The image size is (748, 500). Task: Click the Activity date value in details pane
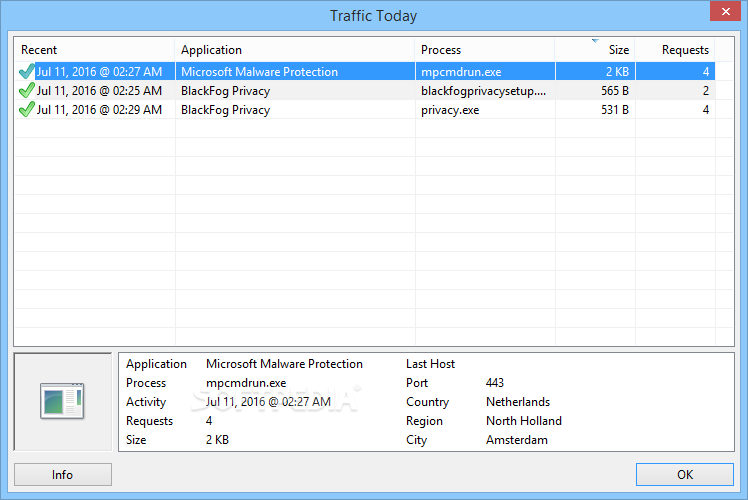(269, 402)
